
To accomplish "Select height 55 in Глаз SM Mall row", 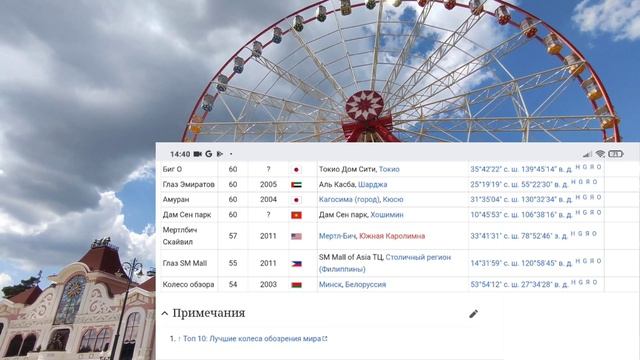I will [233, 263].
